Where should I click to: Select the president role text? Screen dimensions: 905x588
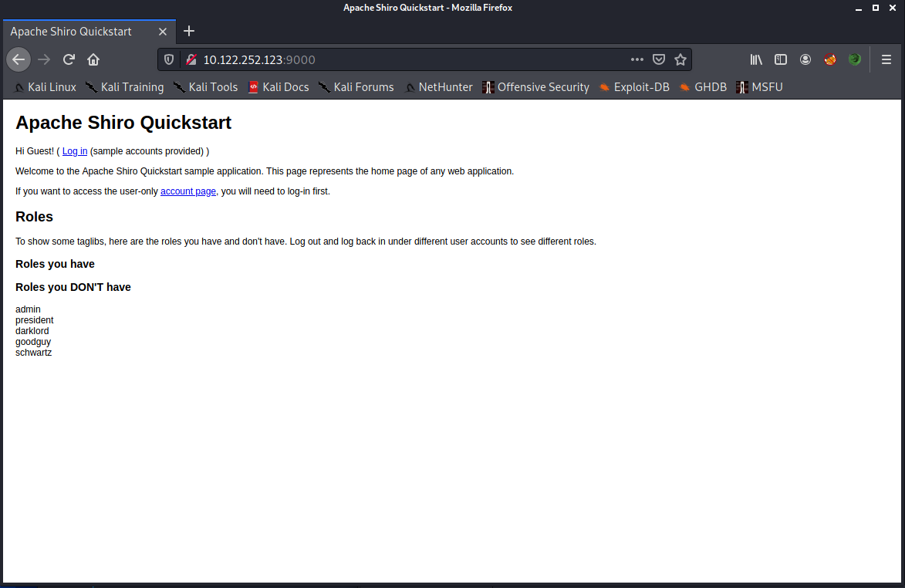(35, 320)
